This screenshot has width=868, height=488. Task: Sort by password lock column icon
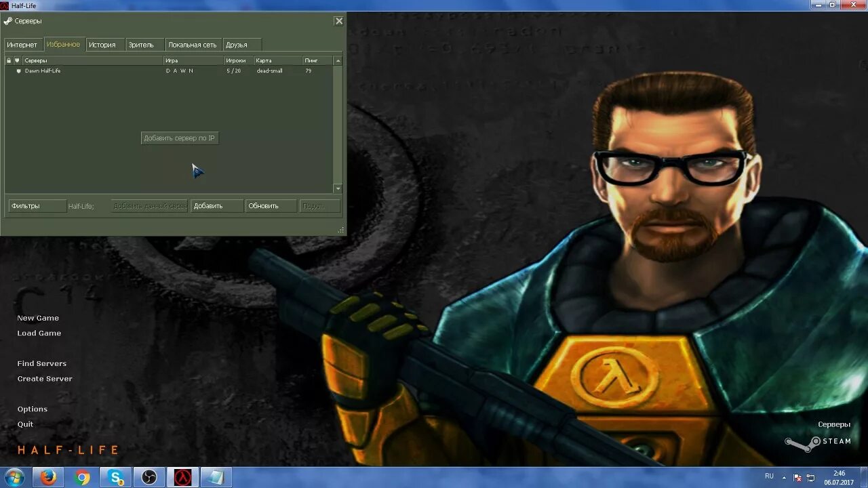click(x=9, y=60)
